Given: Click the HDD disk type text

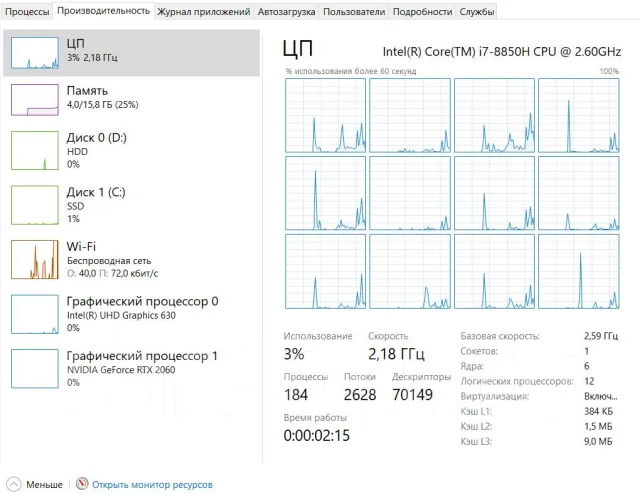Looking at the screenshot, I should pos(77,151).
